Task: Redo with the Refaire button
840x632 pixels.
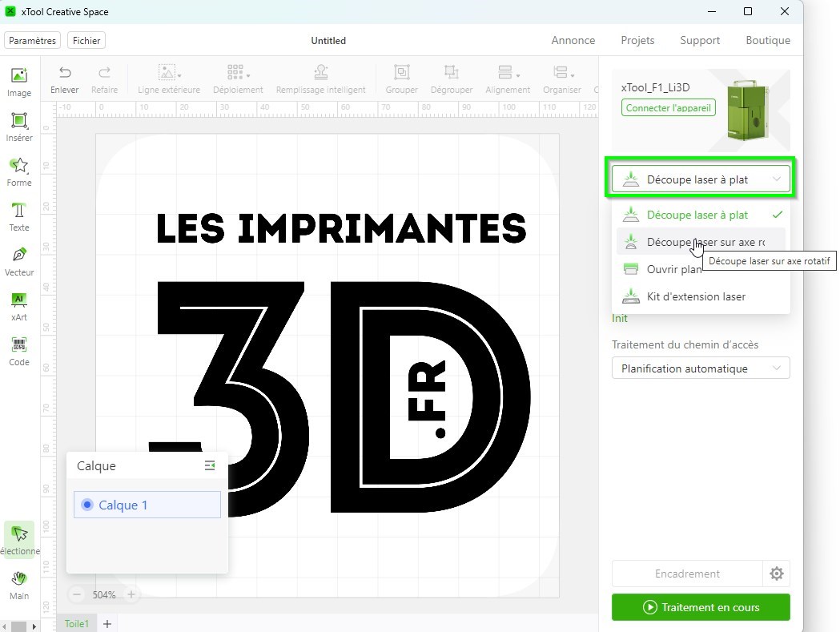Action: pos(104,80)
